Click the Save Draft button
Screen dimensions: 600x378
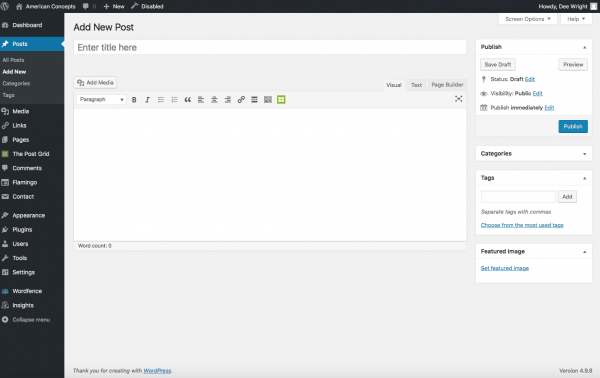point(498,65)
